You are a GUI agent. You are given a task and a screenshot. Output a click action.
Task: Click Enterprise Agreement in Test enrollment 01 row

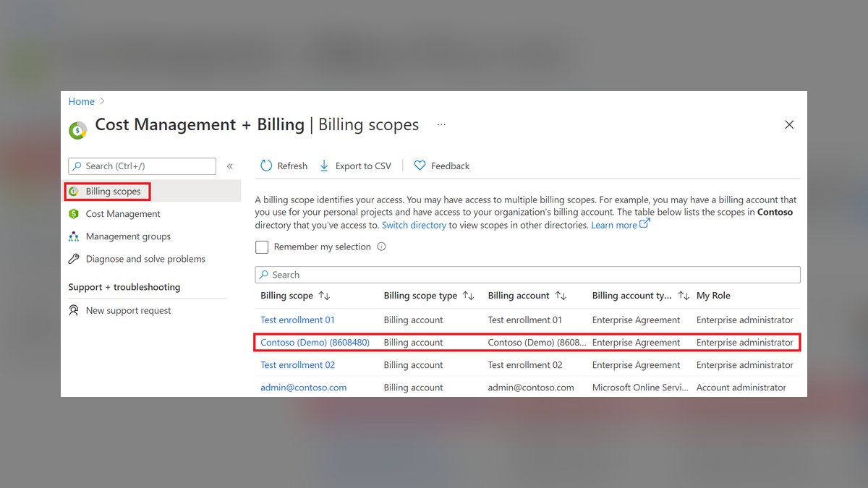(637, 320)
